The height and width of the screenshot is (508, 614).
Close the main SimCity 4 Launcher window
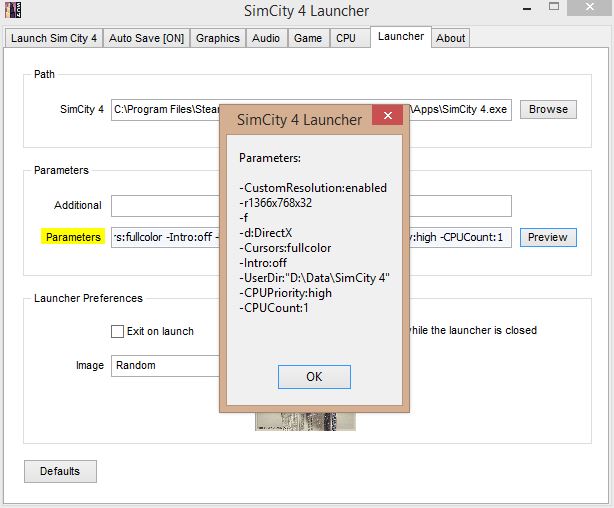(x=590, y=7)
